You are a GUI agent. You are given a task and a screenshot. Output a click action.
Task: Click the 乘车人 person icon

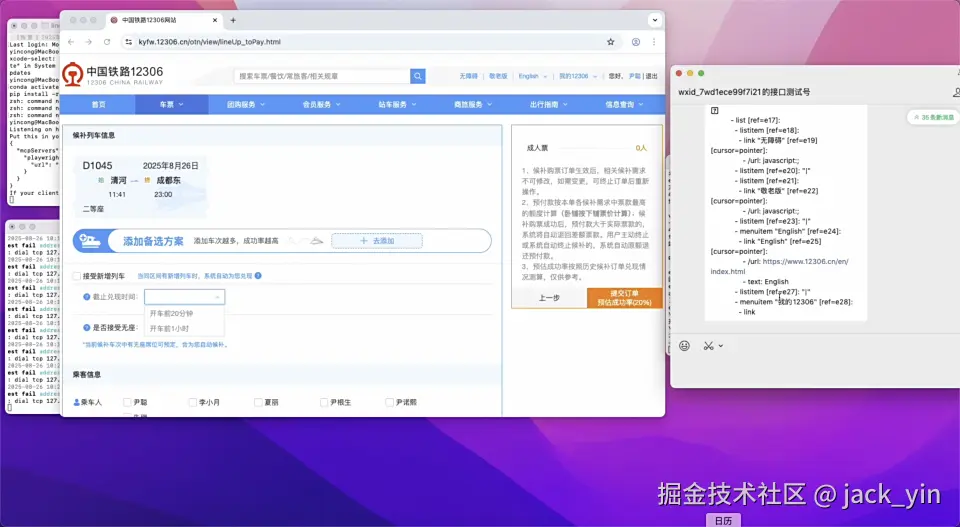click(77, 402)
